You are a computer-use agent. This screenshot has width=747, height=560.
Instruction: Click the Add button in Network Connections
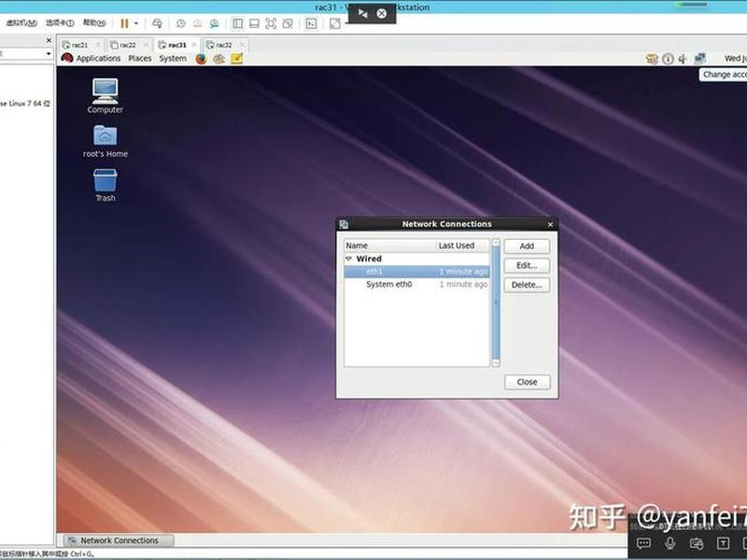[x=527, y=246]
